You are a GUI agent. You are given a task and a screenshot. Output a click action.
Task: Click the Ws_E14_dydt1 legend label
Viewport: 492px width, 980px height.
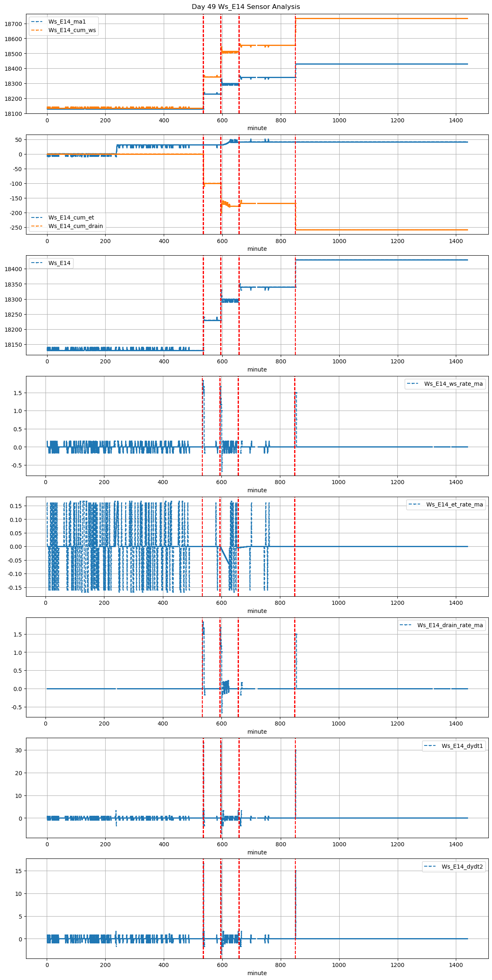[x=462, y=746]
